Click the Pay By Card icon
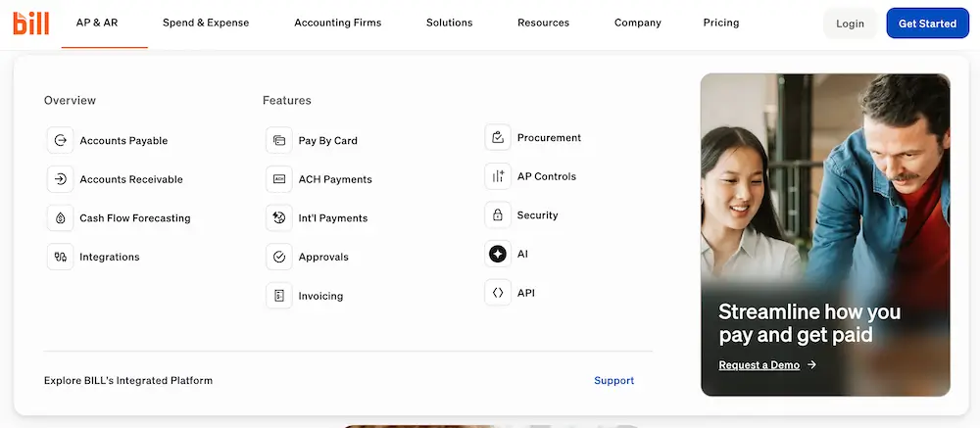This screenshot has height=428, width=980. (278, 141)
